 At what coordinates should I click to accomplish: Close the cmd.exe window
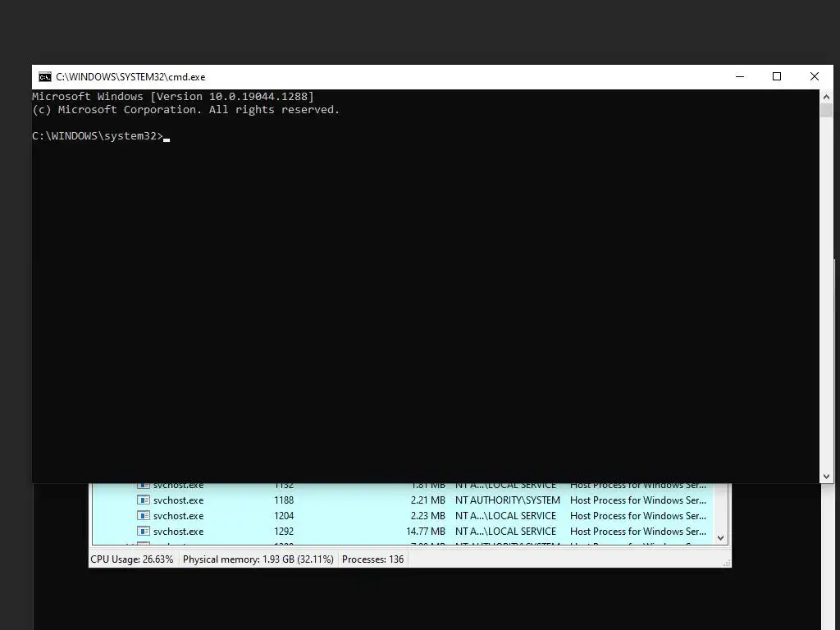(815, 76)
